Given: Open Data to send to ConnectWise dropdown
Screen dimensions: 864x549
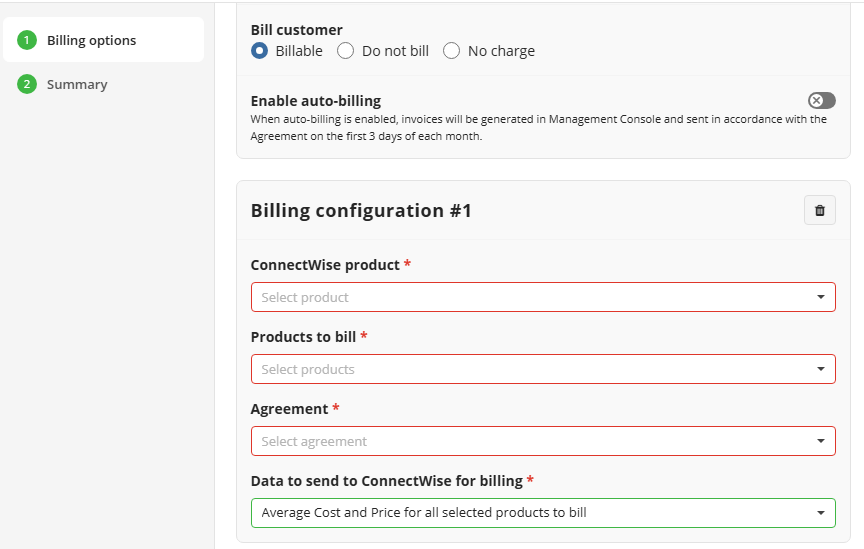Looking at the screenshot, I should (543, 513).
